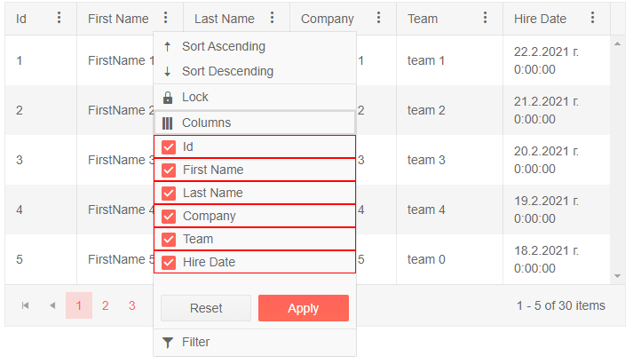The image size is (633, 364).
Task: Choose Sort Descending from the menu
Action: click(227, 71)
